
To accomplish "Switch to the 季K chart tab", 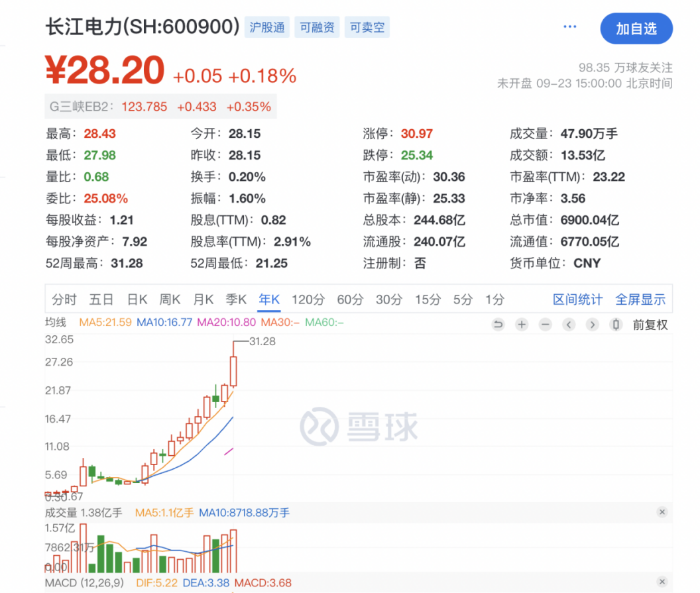I will coord(236,299).
